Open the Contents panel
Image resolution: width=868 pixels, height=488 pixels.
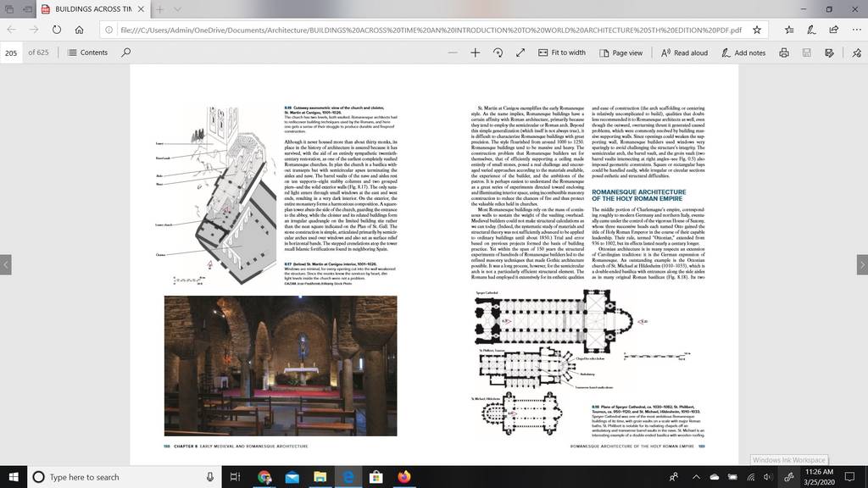click(x=87, y=53)
